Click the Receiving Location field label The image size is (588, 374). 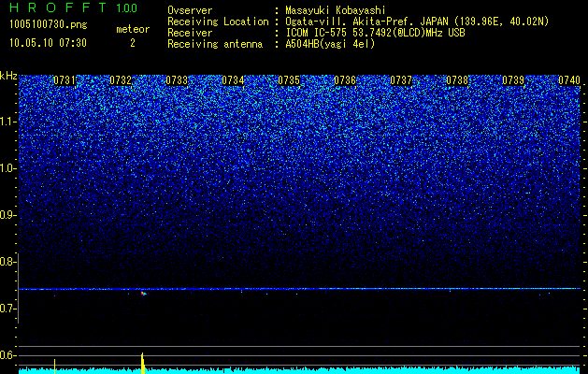click(x=218, y=22)
